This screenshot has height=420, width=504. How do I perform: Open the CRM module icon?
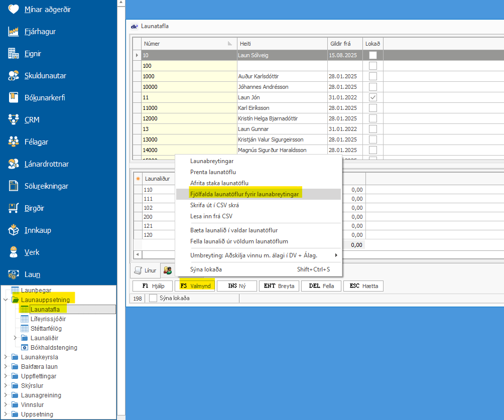tap(14, 120)
